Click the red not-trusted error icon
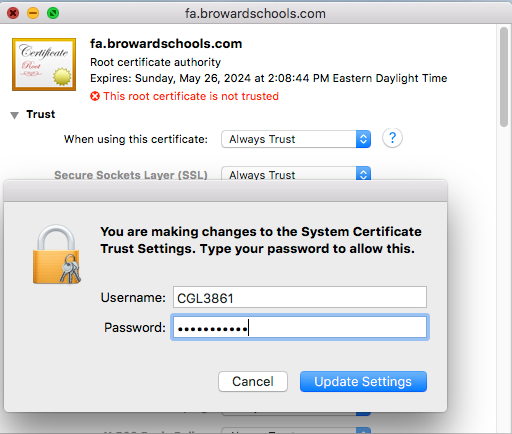 pos(95,96)
